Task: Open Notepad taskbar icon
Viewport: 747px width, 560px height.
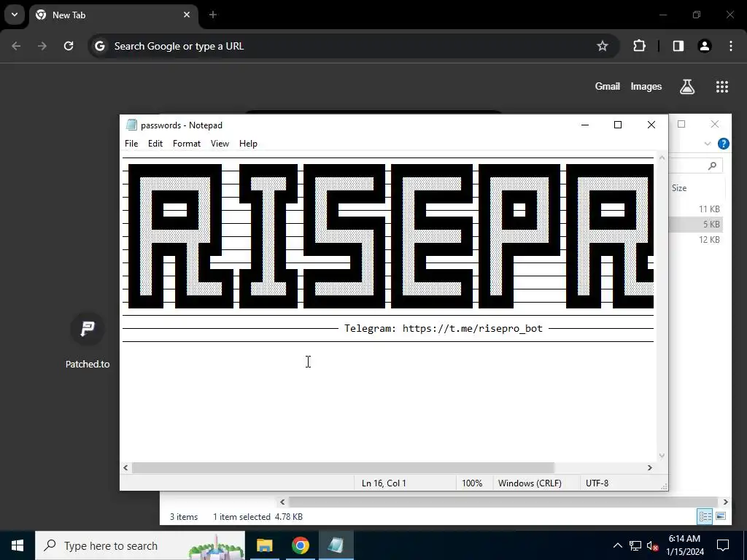Action: tap(336, 545)
